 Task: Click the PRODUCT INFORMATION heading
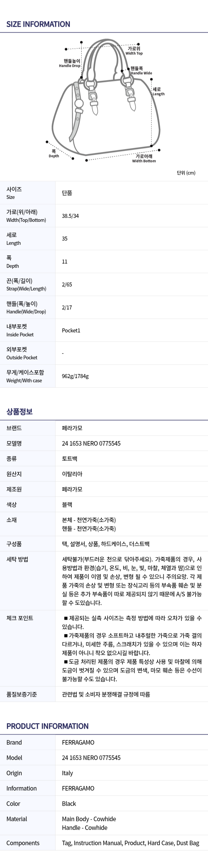coord(47,726)
